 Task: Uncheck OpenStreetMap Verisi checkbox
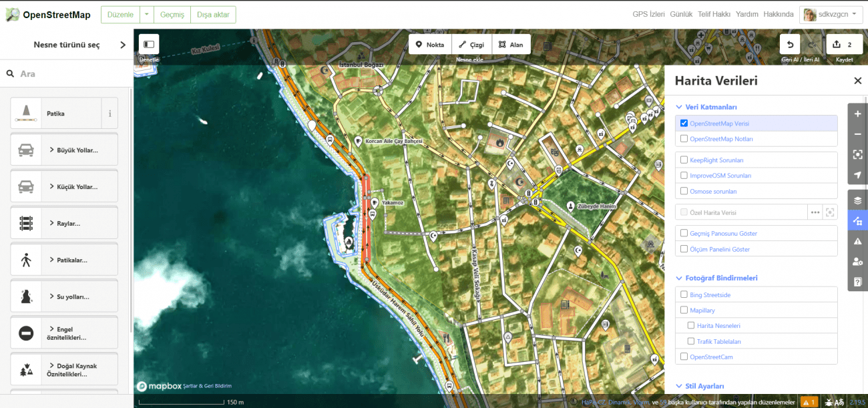tap(684, 124)
